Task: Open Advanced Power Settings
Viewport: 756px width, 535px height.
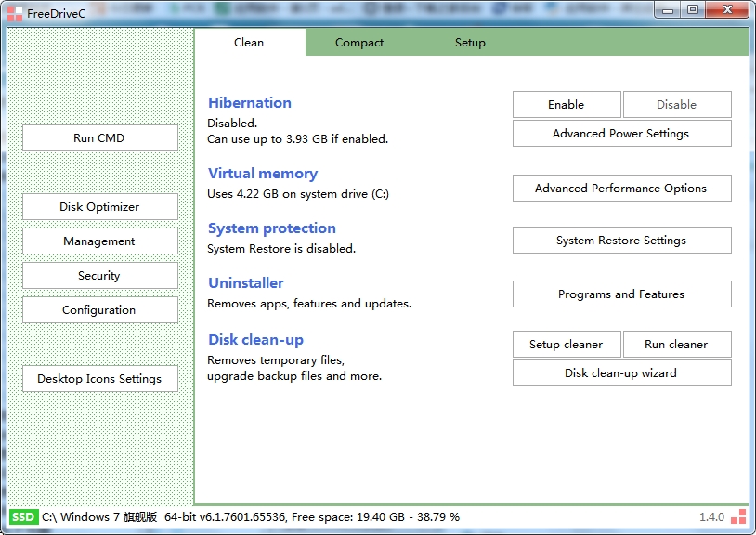Action: click(x=621, y=134)
